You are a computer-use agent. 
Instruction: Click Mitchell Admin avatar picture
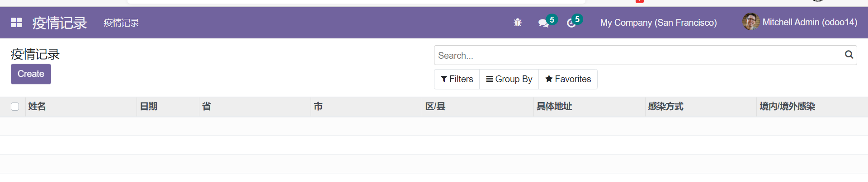750,22
